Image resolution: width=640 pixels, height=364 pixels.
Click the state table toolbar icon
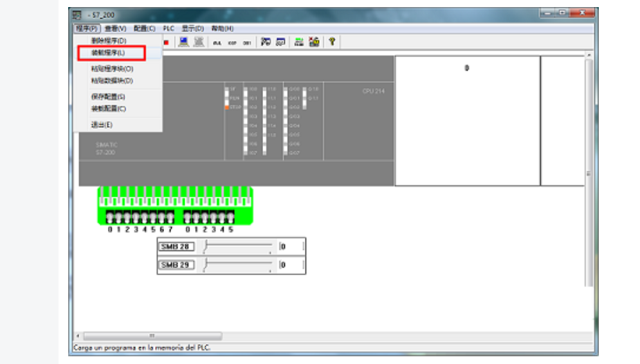pos(266,42)
